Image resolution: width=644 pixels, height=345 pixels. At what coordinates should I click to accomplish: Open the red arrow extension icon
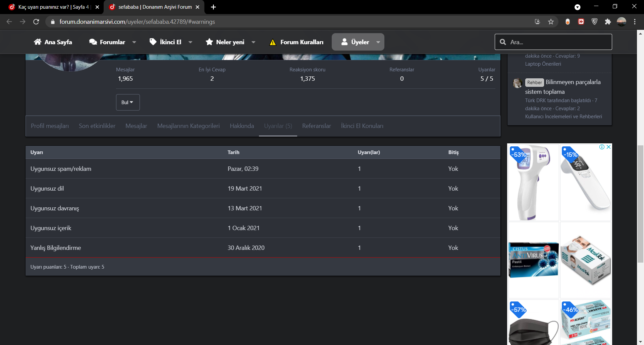(x=581, y=22)
